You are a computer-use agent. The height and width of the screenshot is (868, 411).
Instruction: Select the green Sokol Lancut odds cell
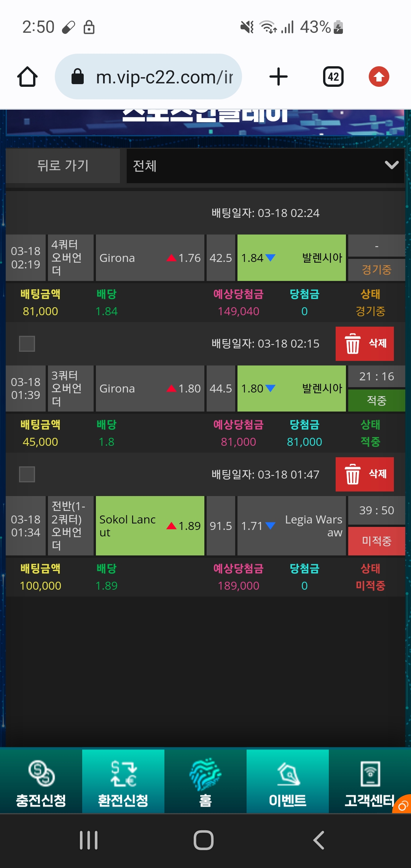[x=150, y=526]
